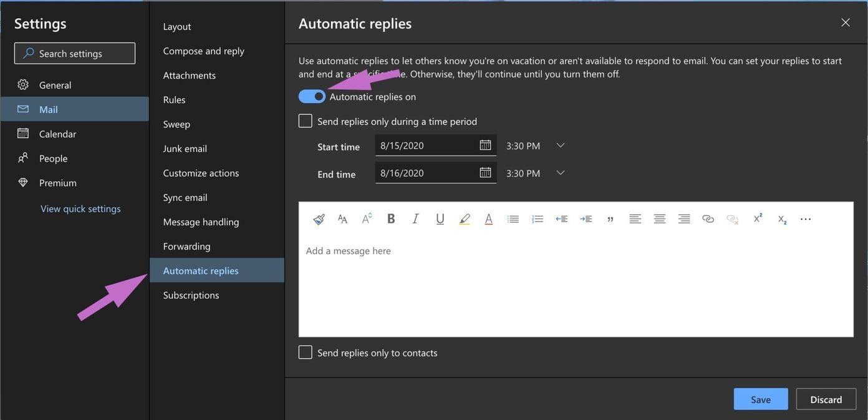Image resolution: width=868 pixels, height=420 pixels.
Task: Open Attachments settings
Action: point(217,75)
